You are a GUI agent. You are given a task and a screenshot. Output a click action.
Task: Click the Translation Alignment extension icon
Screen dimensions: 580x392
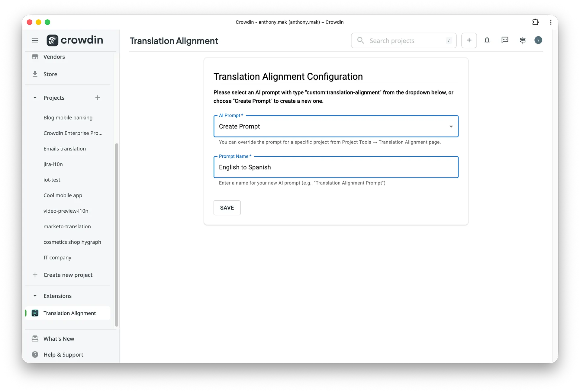click(x=35, y=313)
